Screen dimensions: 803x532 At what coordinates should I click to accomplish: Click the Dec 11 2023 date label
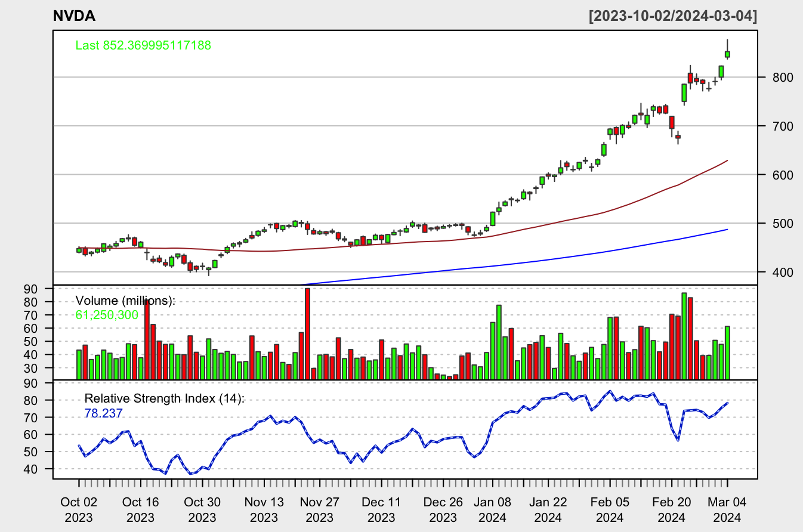tap(382, 509)
